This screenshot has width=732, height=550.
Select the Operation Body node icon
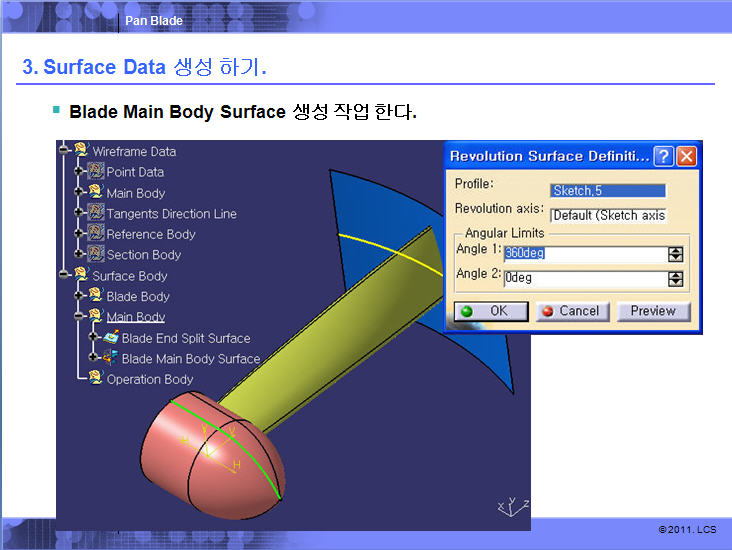(96, 379)
